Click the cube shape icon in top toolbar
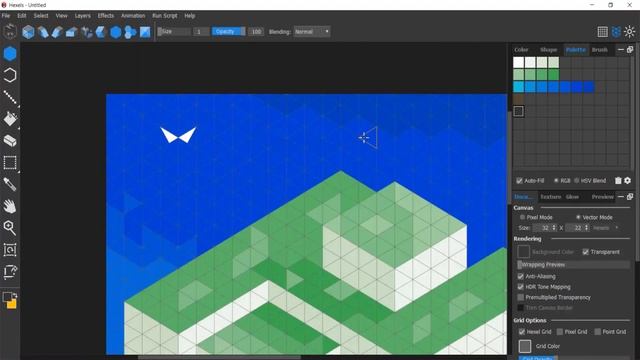The height and width of the screenshot is (360, 640). tap(28, 32)
